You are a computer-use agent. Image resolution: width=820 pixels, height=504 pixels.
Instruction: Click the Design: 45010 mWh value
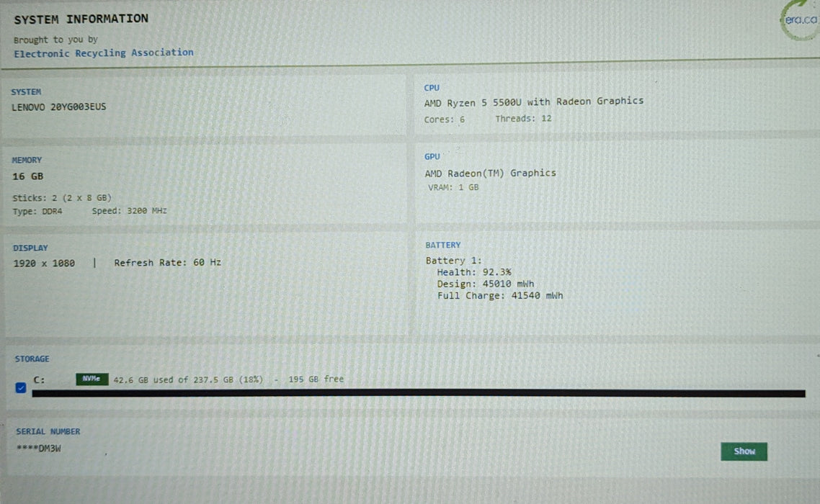pyautogui.click(x=486, y=284)
